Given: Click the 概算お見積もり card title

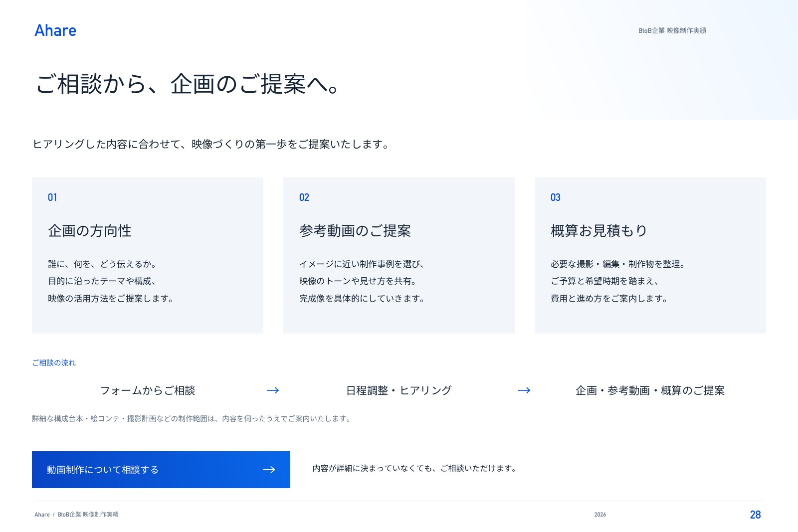Looking at the screenshot, I should 599,231.
